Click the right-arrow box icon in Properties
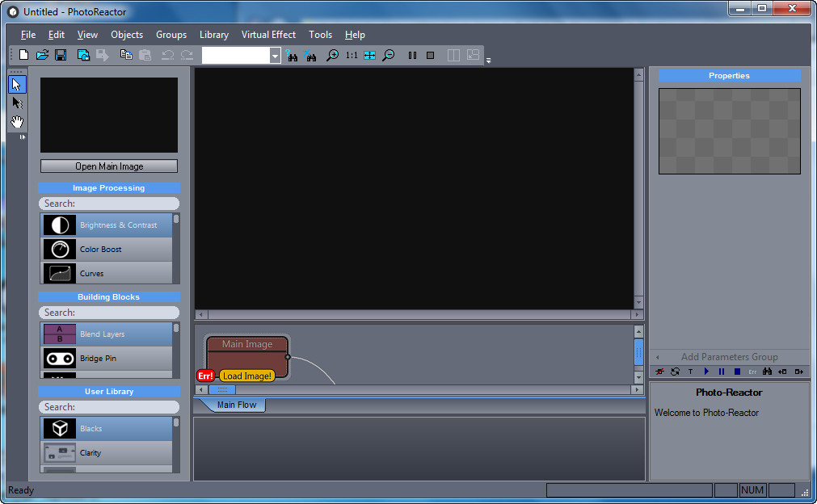 (x=798, y=372)
